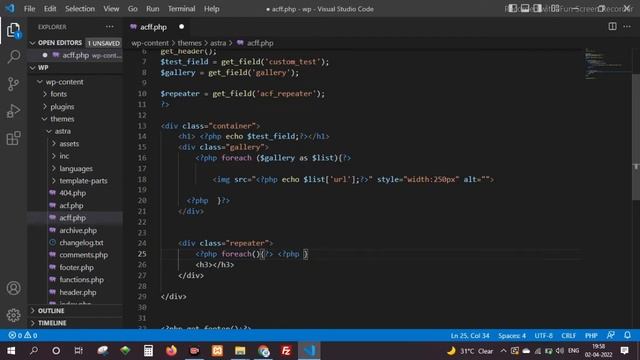The image size is (640, 360).
Task: Open Cortana circle icon on taskbar
Action: click(x=56, y=351)
